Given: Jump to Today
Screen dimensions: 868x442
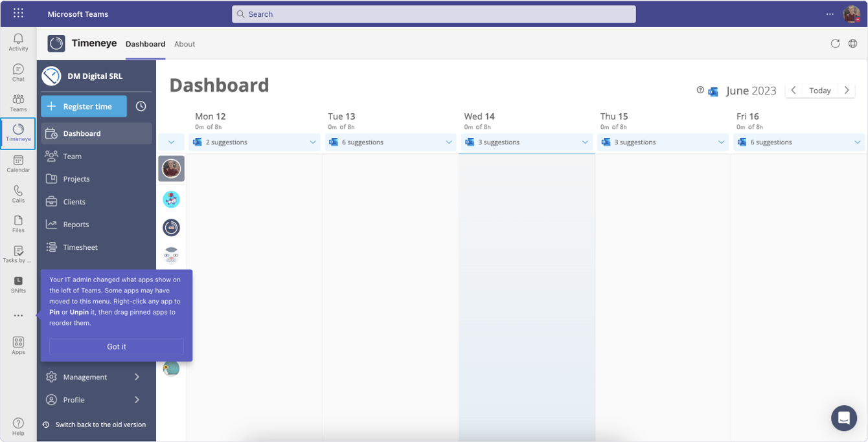Looking at the screenshot, I should coord(820,90).
